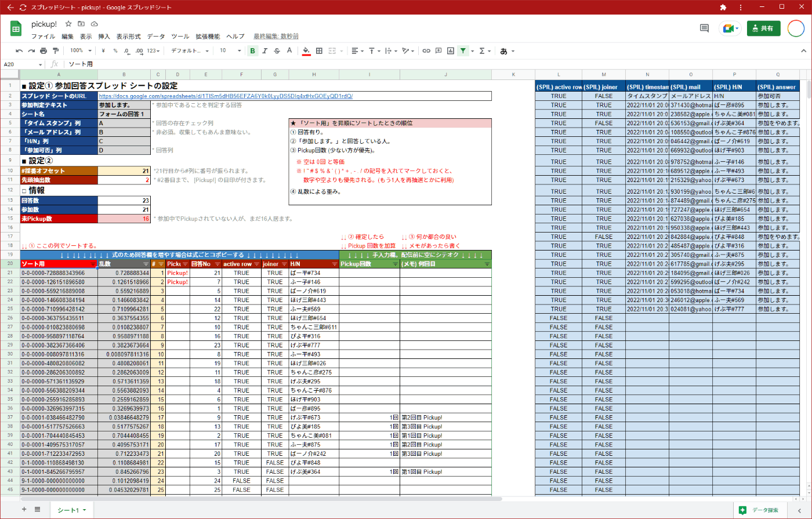Toggle bold formatting
Viewport: 812px width, 519px height.
tap(252, 51)
